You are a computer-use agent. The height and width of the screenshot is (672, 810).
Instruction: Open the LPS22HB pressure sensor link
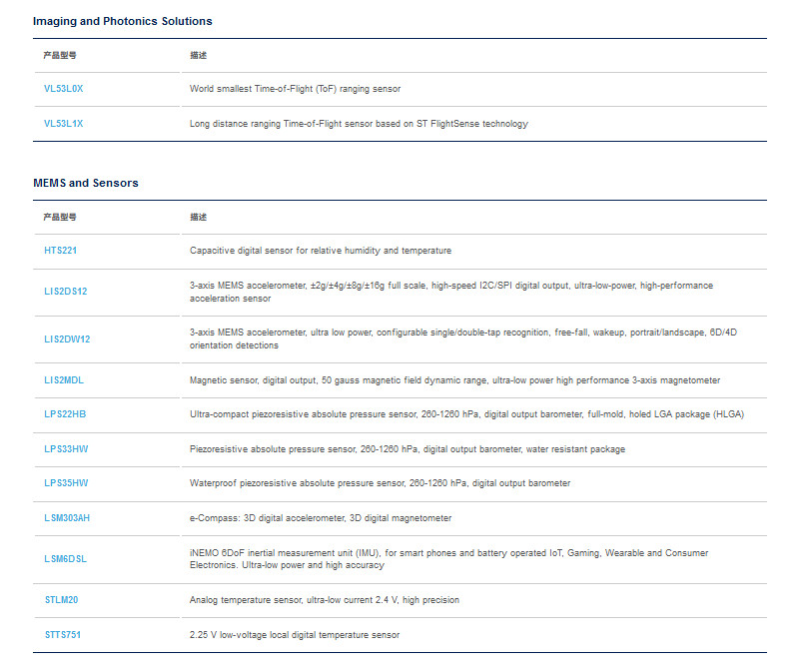click(65, 414)
